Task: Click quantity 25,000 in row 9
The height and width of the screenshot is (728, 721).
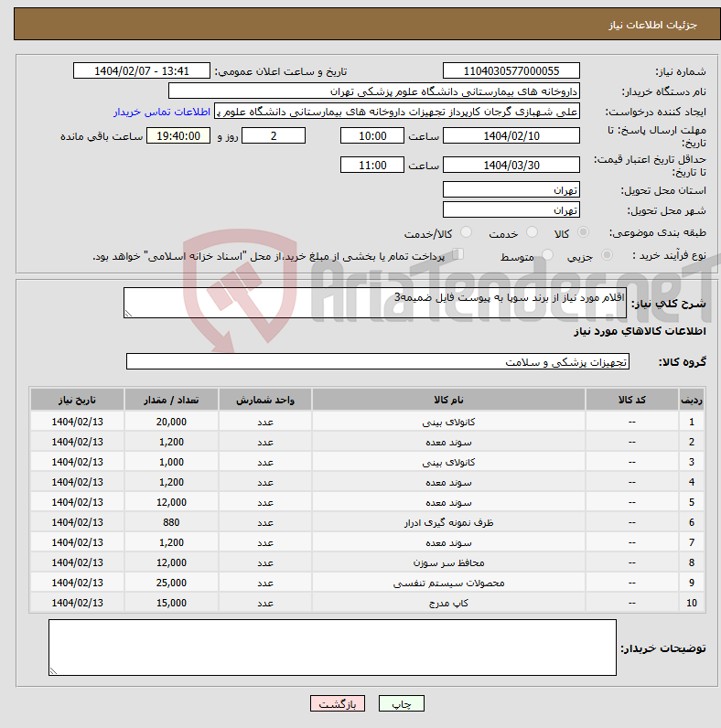Action: (x=171, y=583)
